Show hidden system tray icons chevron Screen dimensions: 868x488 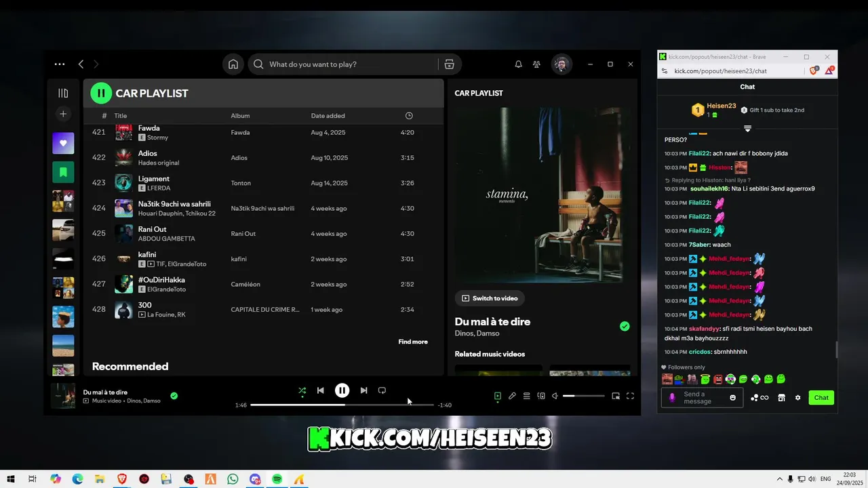779,479
